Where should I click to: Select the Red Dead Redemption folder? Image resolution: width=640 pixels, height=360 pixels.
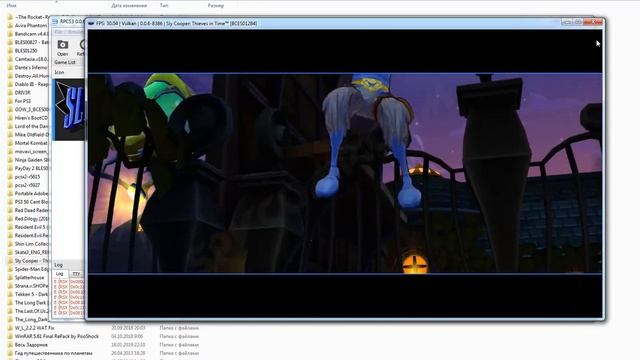coord(31,210)
